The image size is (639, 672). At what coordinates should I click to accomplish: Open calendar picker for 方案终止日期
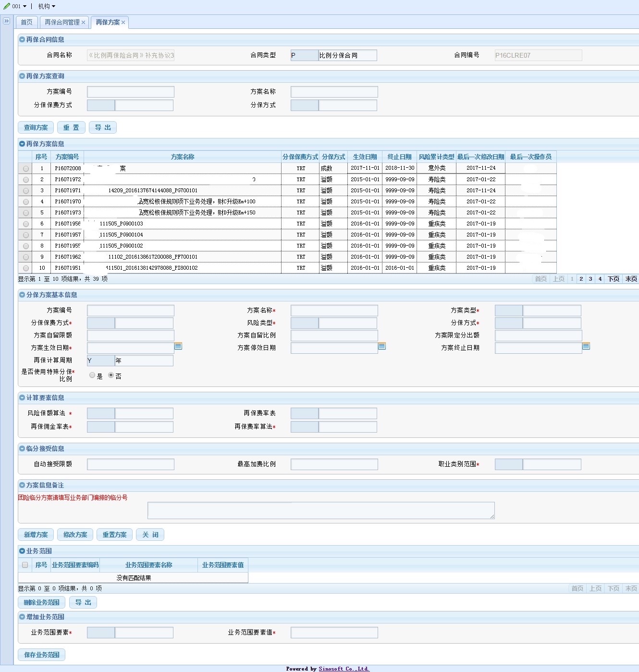[586, 346]
